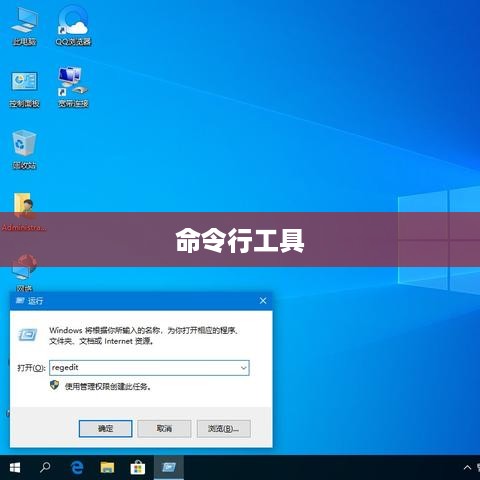Open the Control Panel desktop icon
The image size is (480, 480).
[x=24, y=89]
